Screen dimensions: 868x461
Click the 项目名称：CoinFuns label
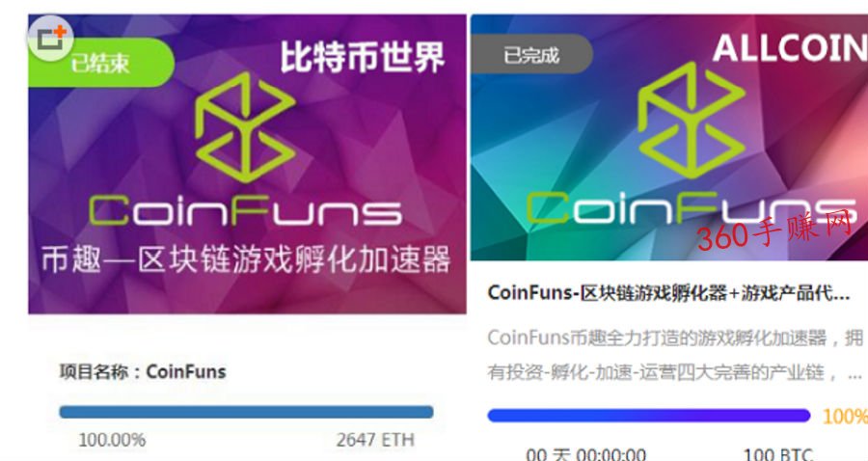(143, 371)
